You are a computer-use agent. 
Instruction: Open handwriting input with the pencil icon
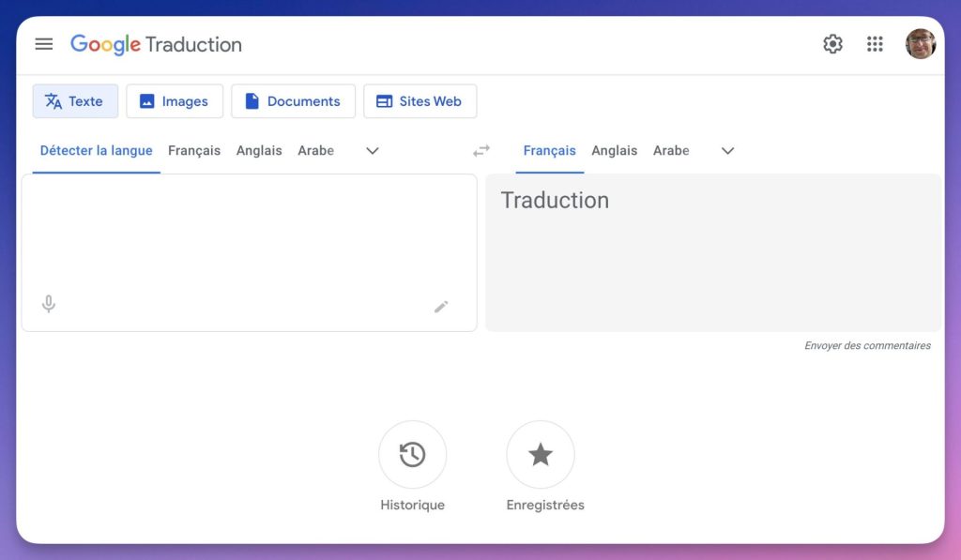pos(441,307)
